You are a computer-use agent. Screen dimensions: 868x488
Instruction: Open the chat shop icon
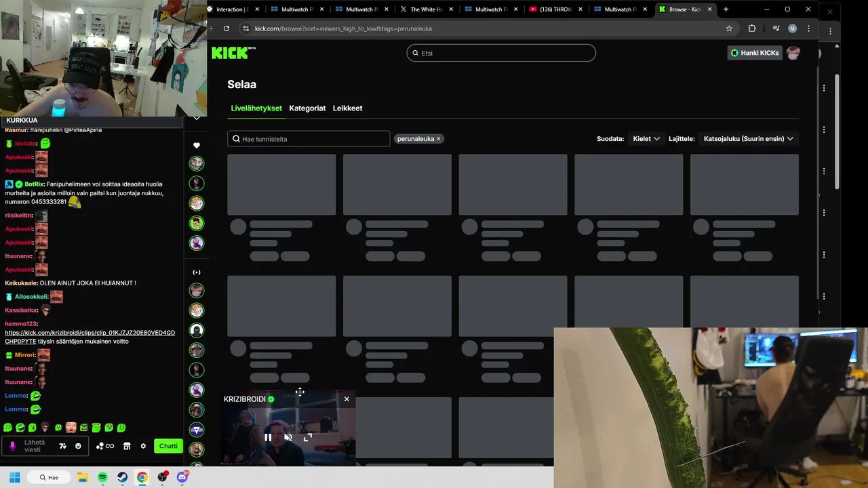coord(126,446)
